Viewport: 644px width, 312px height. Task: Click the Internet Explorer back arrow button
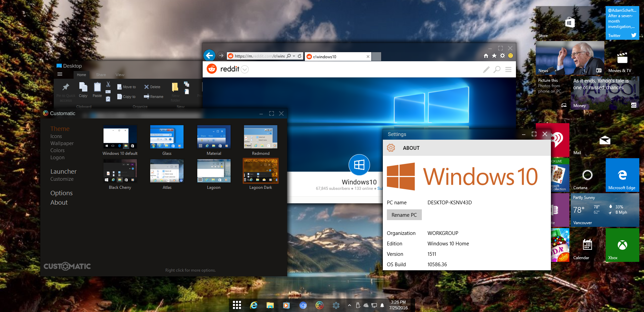(x=209, y=56)
